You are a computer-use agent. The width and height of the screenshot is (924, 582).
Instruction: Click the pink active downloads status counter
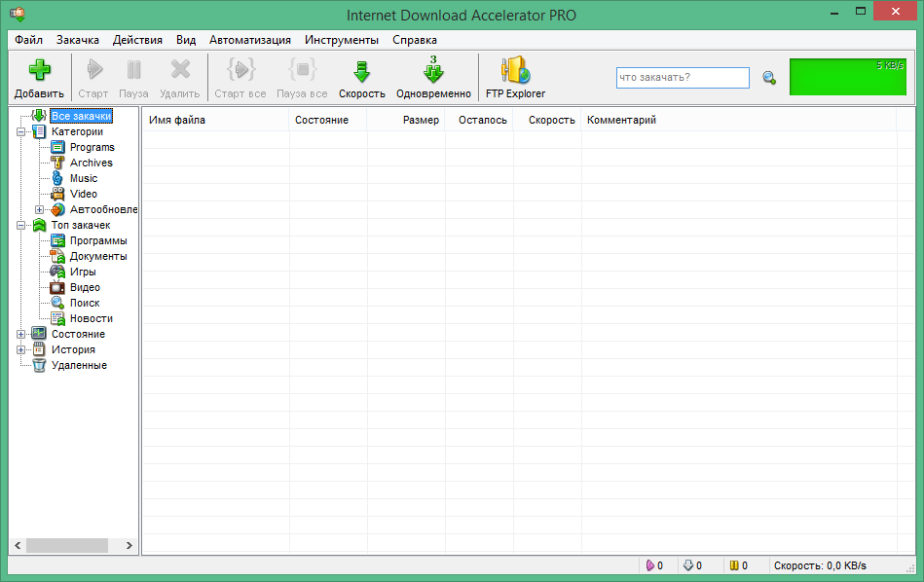coord(654,565)
